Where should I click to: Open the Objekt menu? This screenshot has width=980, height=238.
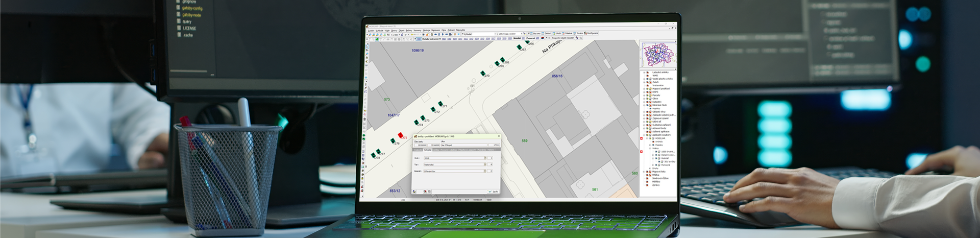pos(402,30)
